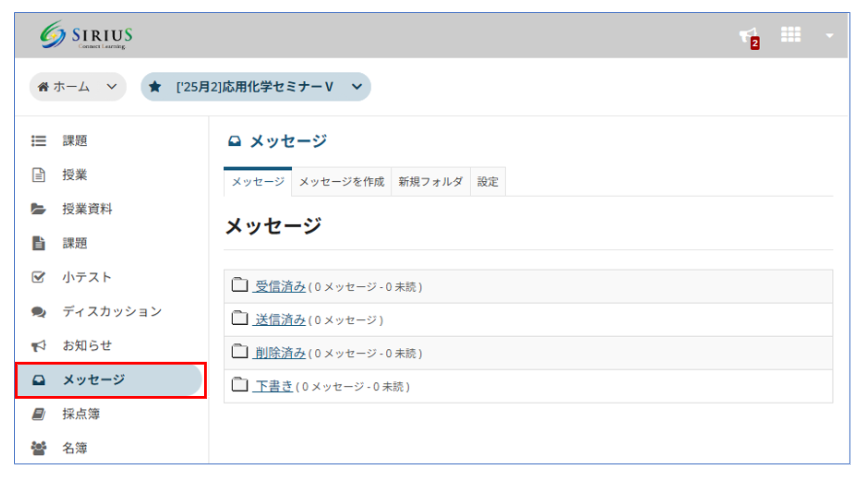Expand the ホーム dropdown

point(78,87)
